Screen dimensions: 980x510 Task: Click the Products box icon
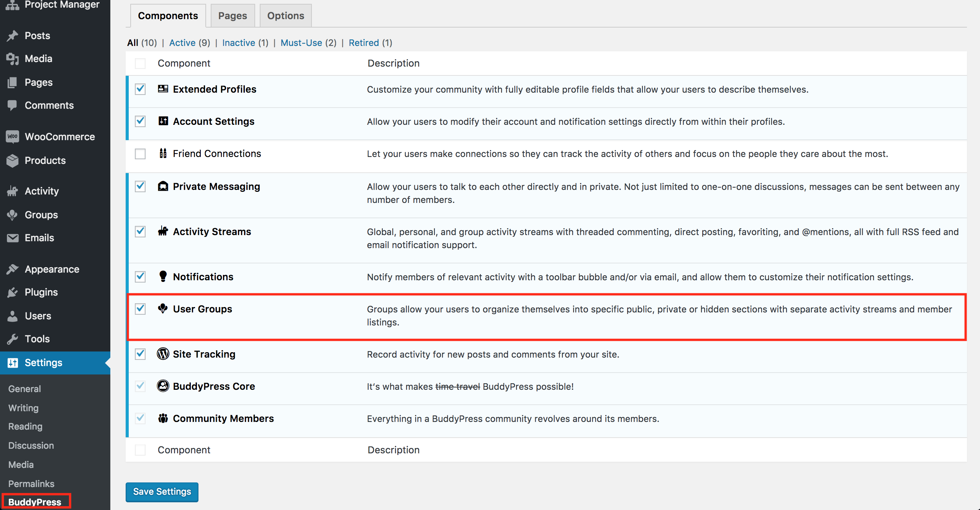(12, 160)
